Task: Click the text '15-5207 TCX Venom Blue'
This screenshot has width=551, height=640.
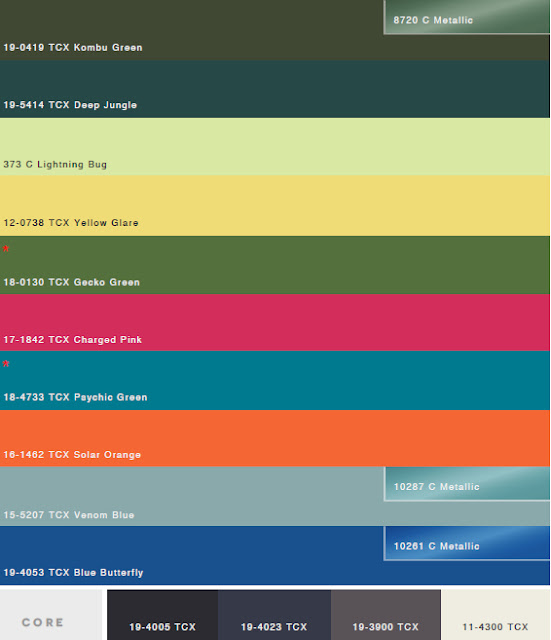Action: [x=69, y=515]
